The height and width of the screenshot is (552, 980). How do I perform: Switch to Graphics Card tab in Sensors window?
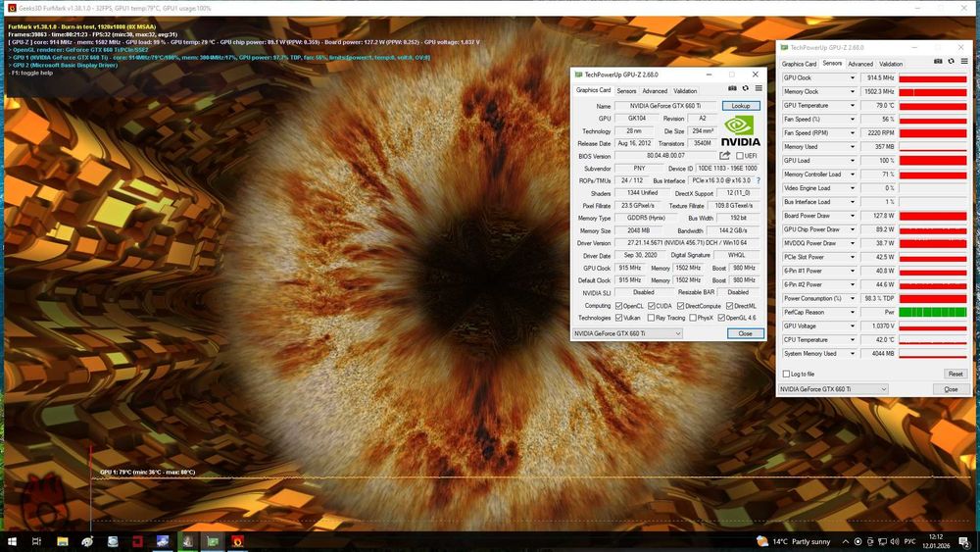(x=799, y=64)
